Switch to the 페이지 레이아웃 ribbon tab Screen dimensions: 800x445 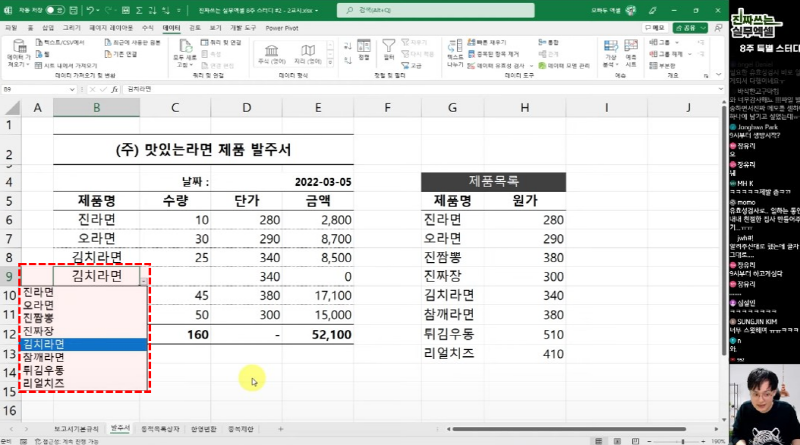(x=111, y=28)
